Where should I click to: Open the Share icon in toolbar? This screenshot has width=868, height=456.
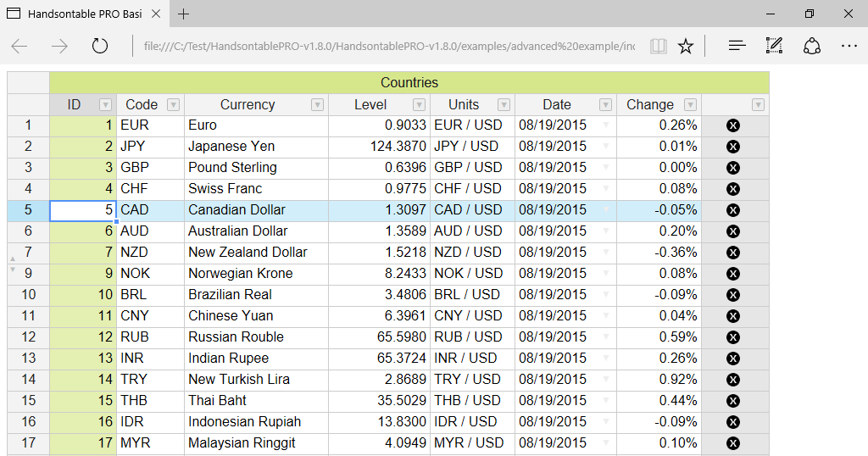[812, 46]
